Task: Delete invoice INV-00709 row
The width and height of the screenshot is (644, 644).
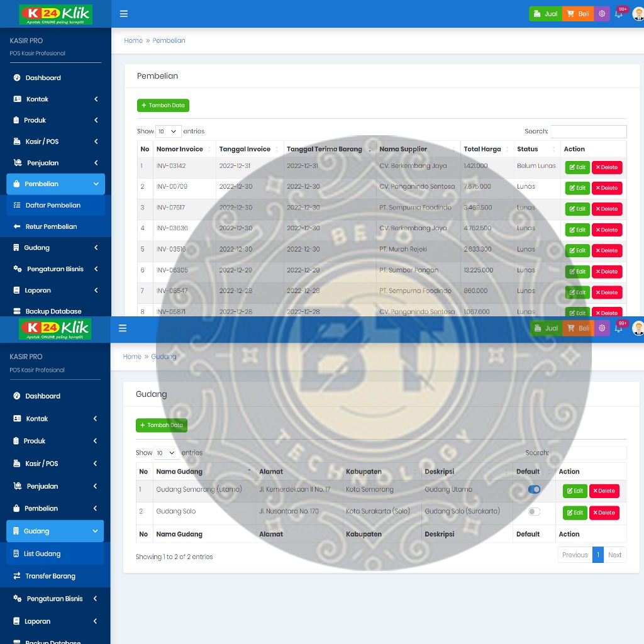Action: coord(607,188)
